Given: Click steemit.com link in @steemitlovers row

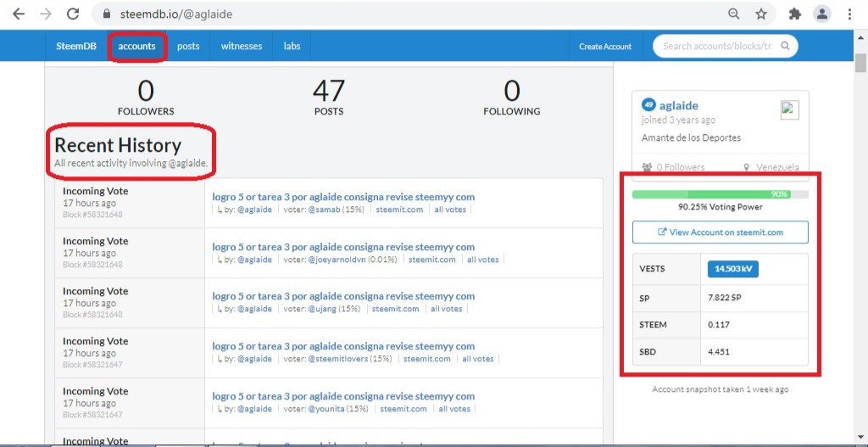Looking at the screenshot, I should point(427,359).
